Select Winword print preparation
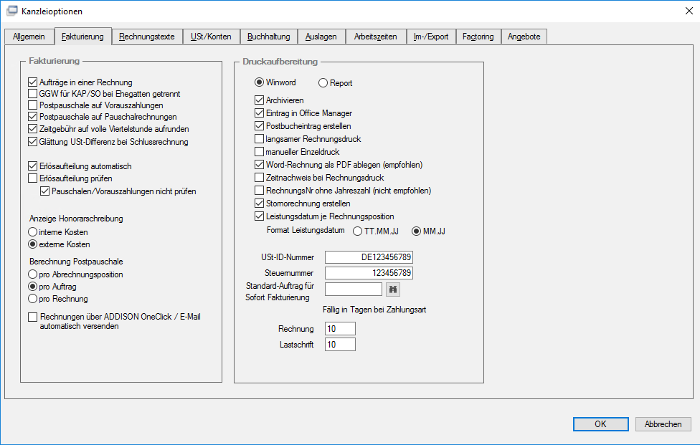 pyautogui.click(x=259, y=83)
